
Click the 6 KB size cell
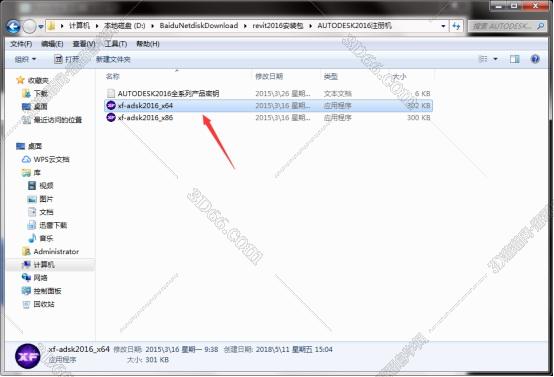pos(423,94)
